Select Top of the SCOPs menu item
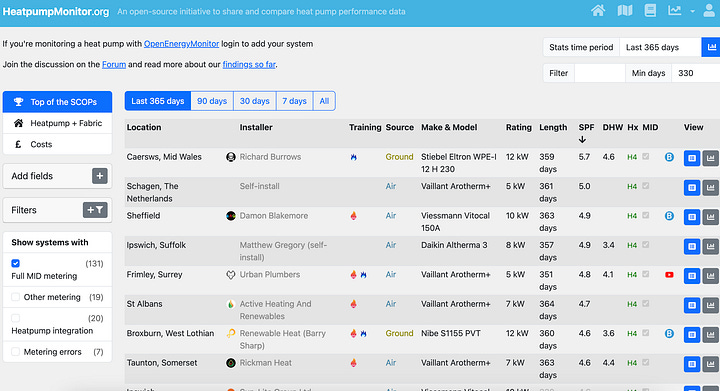Viewport: 720px width, 391px height. (57, 102)
